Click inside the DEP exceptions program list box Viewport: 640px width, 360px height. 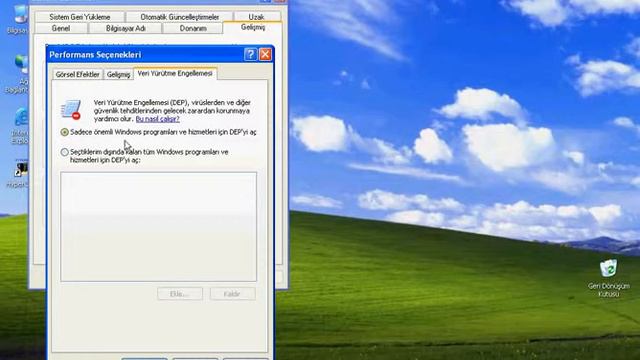pos(159,227)
